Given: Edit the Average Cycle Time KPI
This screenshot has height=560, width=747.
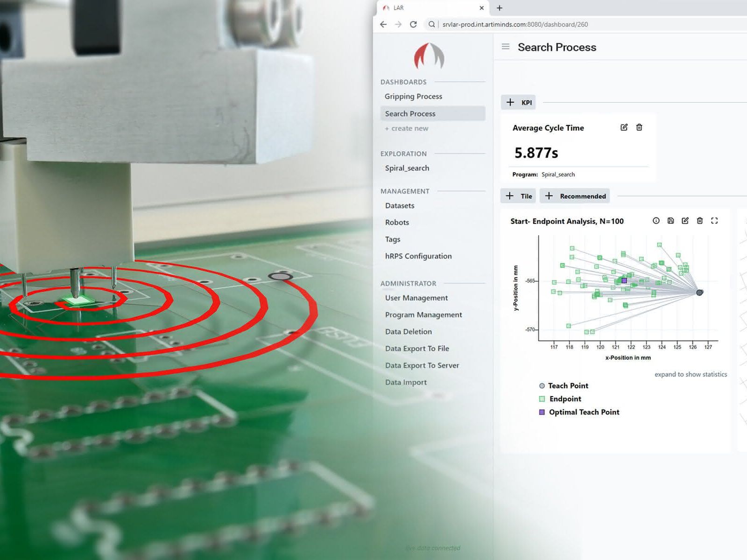Looking at the screenshot, I should pyautogui.click(x=624, y=127).
